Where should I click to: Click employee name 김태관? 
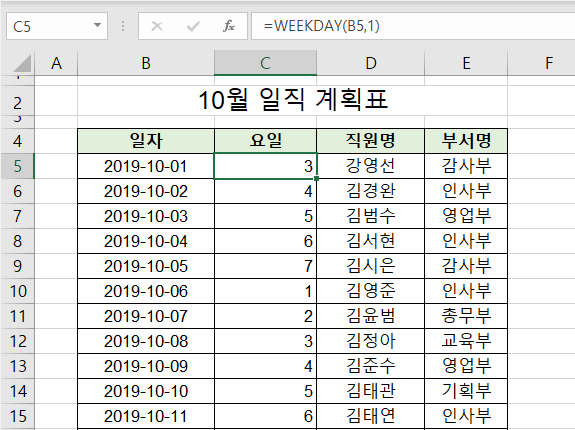[x=371, y=391]
